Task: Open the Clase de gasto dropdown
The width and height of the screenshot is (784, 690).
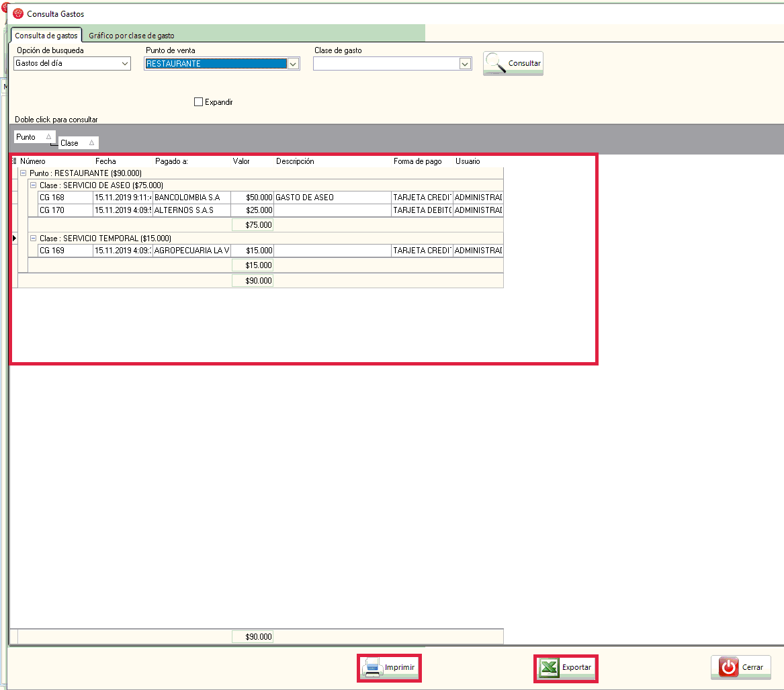Action: click(464, 64)
